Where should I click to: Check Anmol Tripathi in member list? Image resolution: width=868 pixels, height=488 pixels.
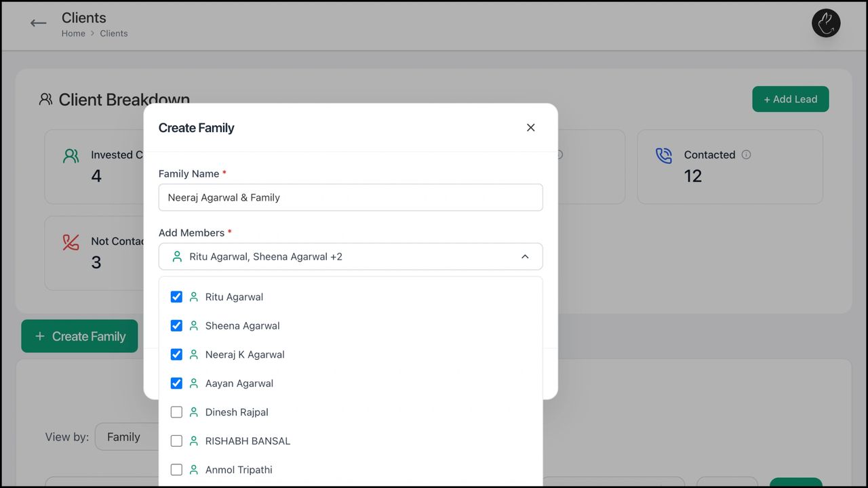pyautogui.click(x=176, y=469)
